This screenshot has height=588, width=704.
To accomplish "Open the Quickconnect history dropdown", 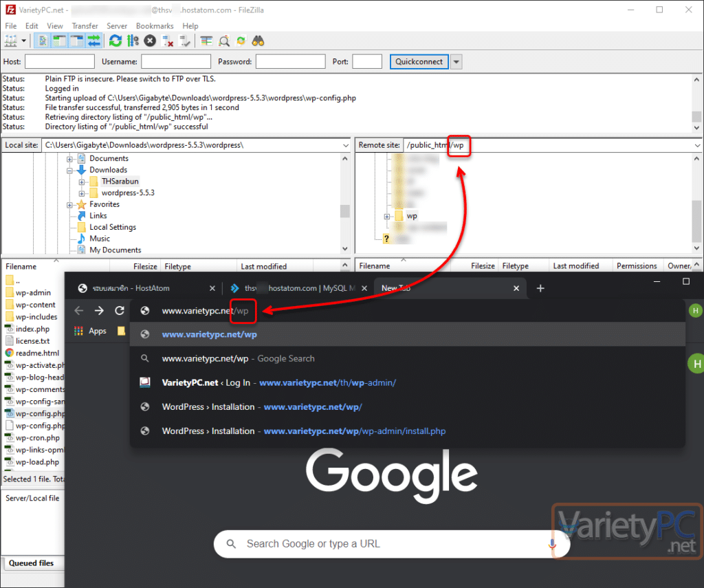I will click(x=456, y=61).
